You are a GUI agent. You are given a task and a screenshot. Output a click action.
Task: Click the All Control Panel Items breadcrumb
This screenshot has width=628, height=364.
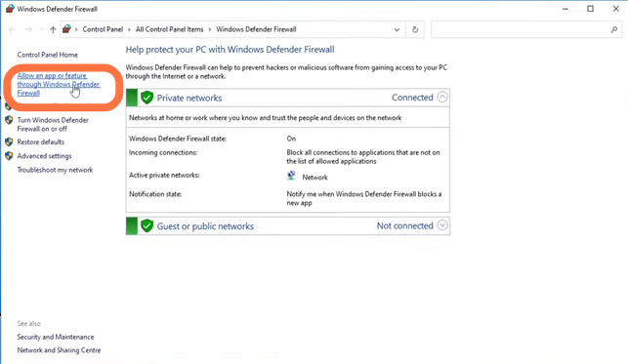(x=169, y=29)
